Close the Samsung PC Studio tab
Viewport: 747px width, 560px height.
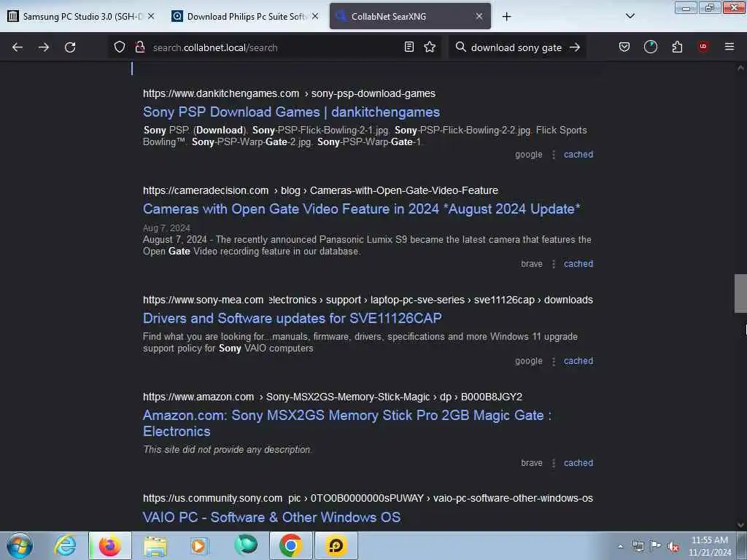point(151,16)
